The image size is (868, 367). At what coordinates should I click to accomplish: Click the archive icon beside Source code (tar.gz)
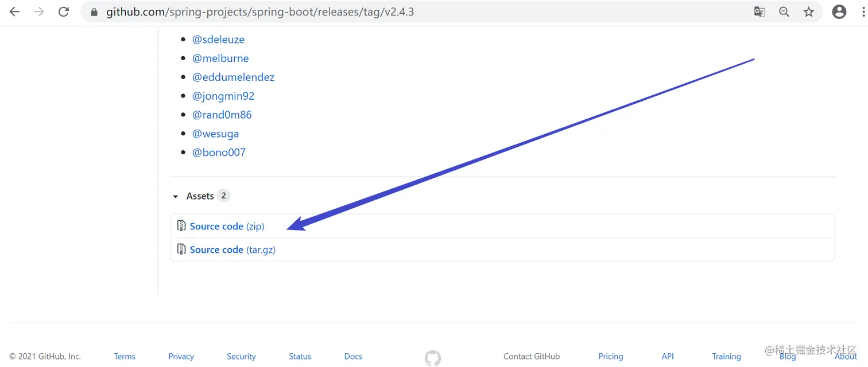[181, 249]
